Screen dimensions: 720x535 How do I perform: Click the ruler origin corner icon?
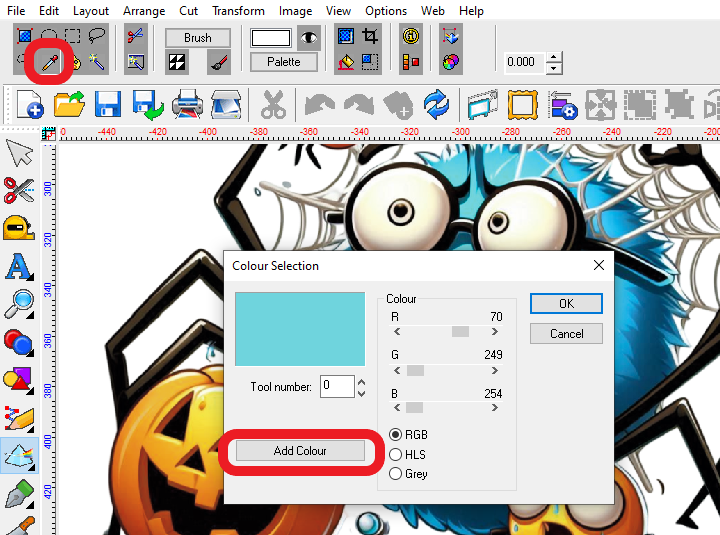pos(49,133)
